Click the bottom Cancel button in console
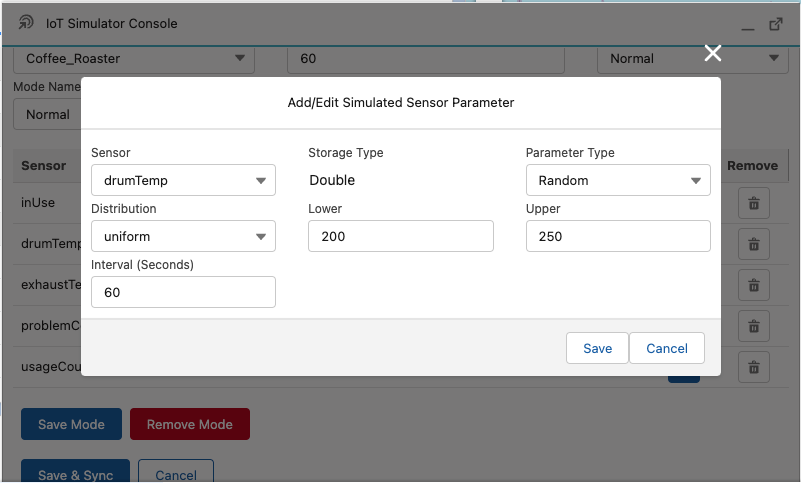The width and height of the screenshot is (801, 483). coord(176,472)
